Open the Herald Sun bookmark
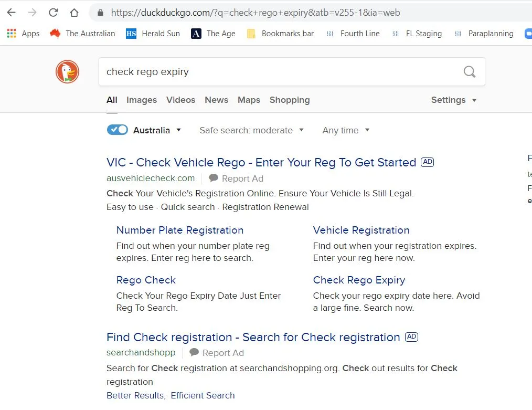This screenshot has height=410, width=532. click(x=153, y=34)
